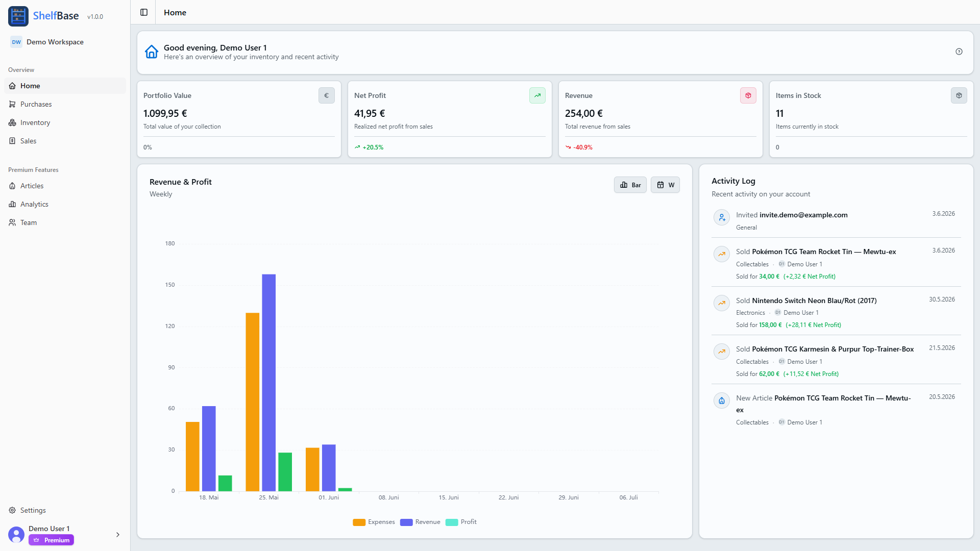980x551 pixels.
Task: Open Sold Pokémon TCG Team Rocket Tin entry
Action: tap(836, 263)
